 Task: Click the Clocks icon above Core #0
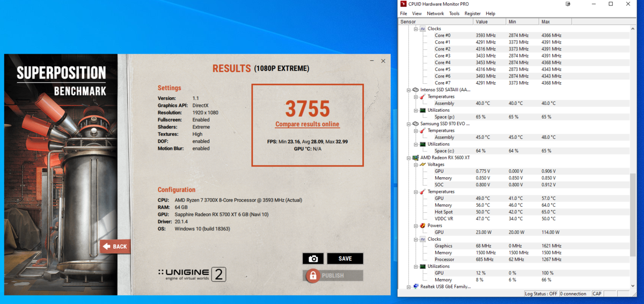click(423, 28)
